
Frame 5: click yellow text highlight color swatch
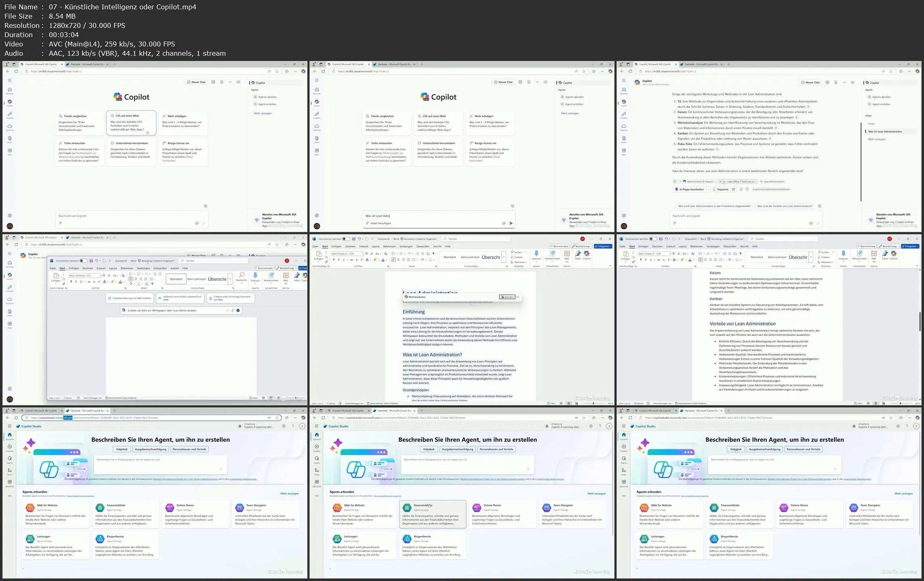tap(375, 260)
